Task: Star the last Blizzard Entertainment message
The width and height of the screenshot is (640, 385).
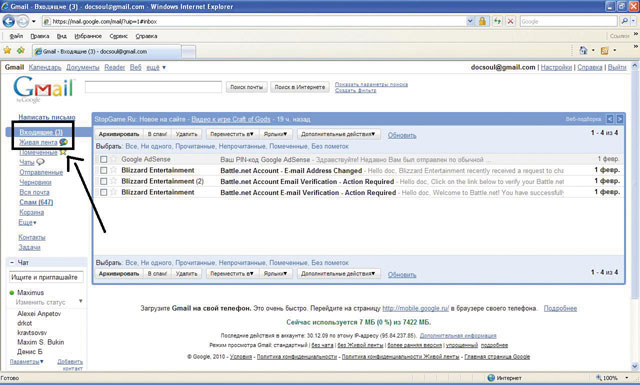Action: (x=113, y=192)
